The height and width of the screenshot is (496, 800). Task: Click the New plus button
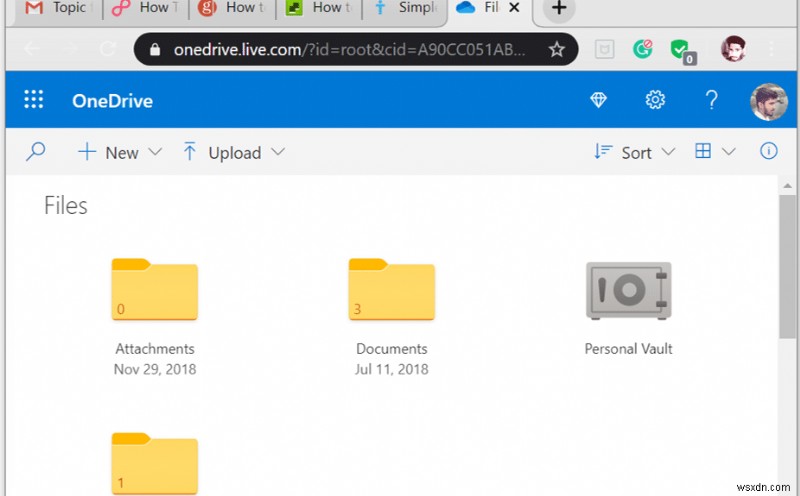click(109, 152)
